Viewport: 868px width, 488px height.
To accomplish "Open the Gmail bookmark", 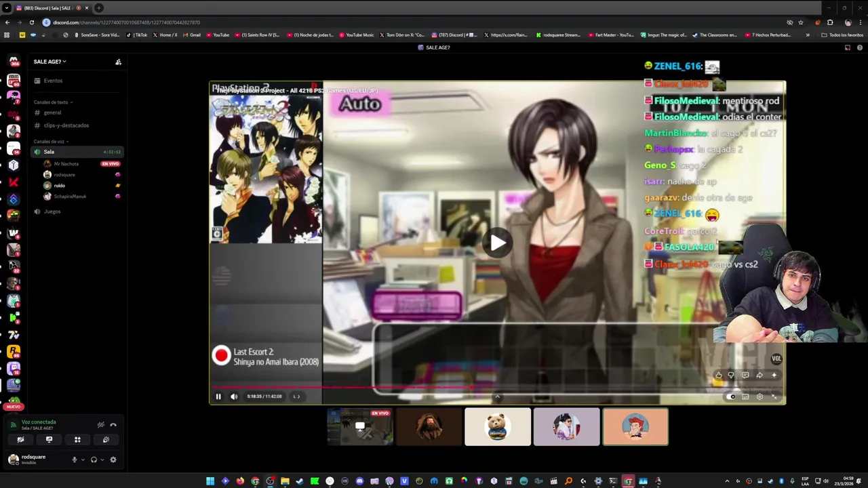I will point(191,35).
